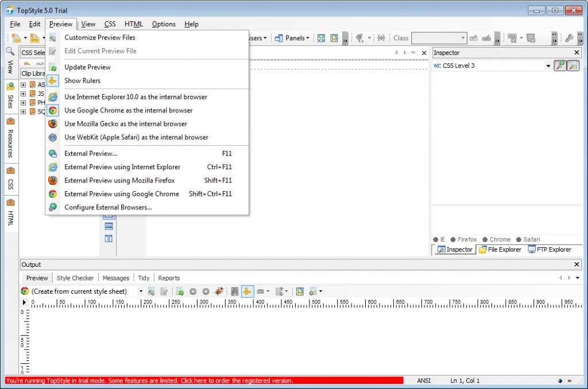Click the Update Preview icon in the menu
This screenshot has width=588, height=389.
tap(53, 67)
